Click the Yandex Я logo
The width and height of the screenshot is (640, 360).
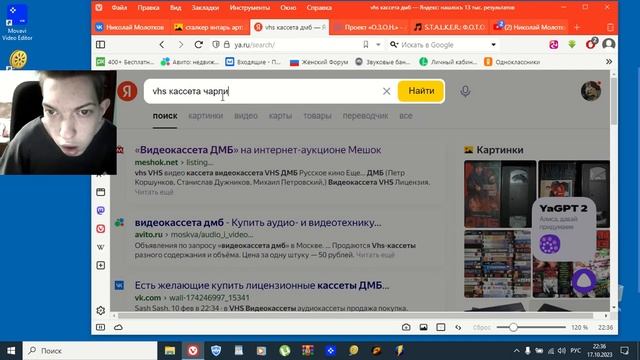[x=127, y=91]
